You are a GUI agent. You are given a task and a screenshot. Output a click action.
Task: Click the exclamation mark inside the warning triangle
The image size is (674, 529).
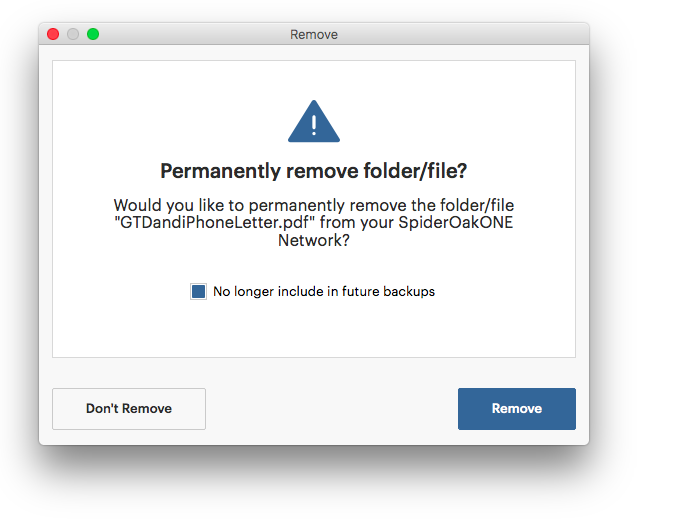pyautogui.click(x=314, y=124)
